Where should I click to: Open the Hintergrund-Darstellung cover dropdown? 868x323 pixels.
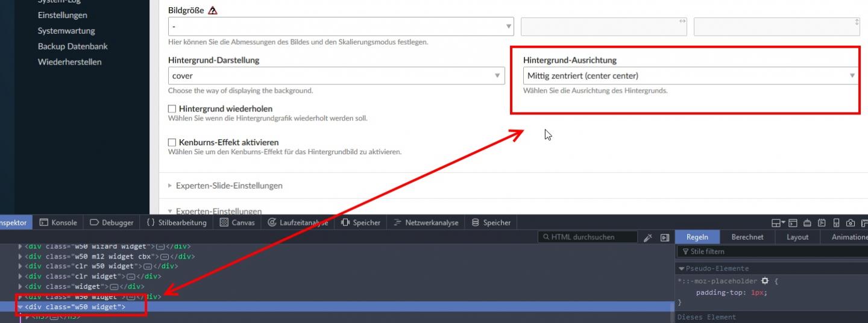(336, 75)
